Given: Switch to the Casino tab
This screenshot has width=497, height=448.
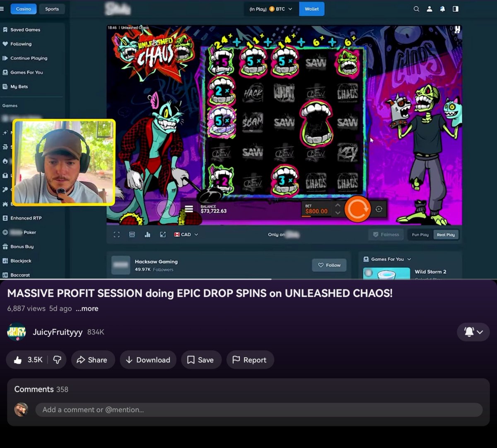Looking at the screenshot, I should (x=23, y=9).
